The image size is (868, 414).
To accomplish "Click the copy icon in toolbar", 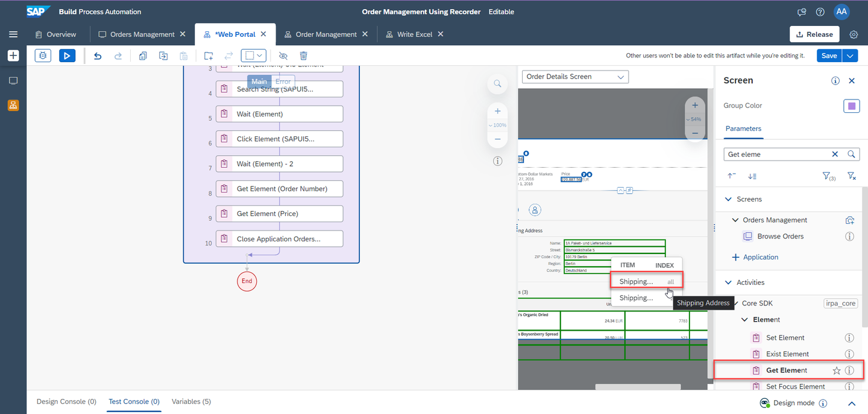I will click(x=143, y=56).
